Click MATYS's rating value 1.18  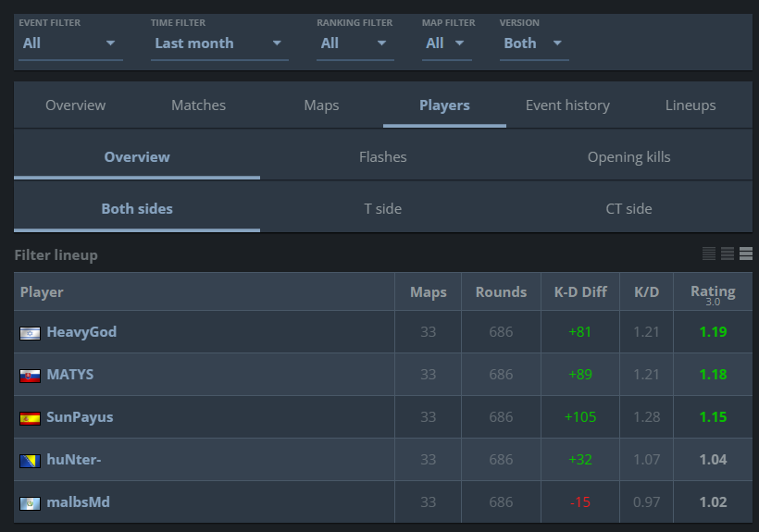[713, 375]
